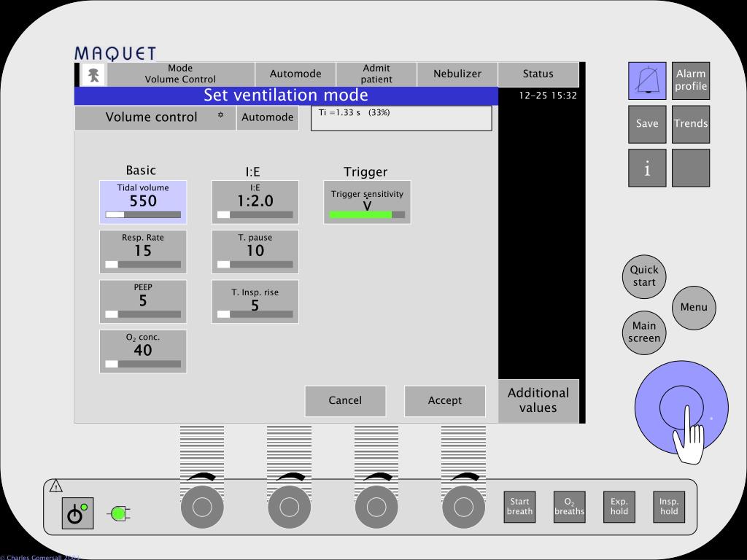
Task: Click the third direct access knob
Action: [376, 507]
